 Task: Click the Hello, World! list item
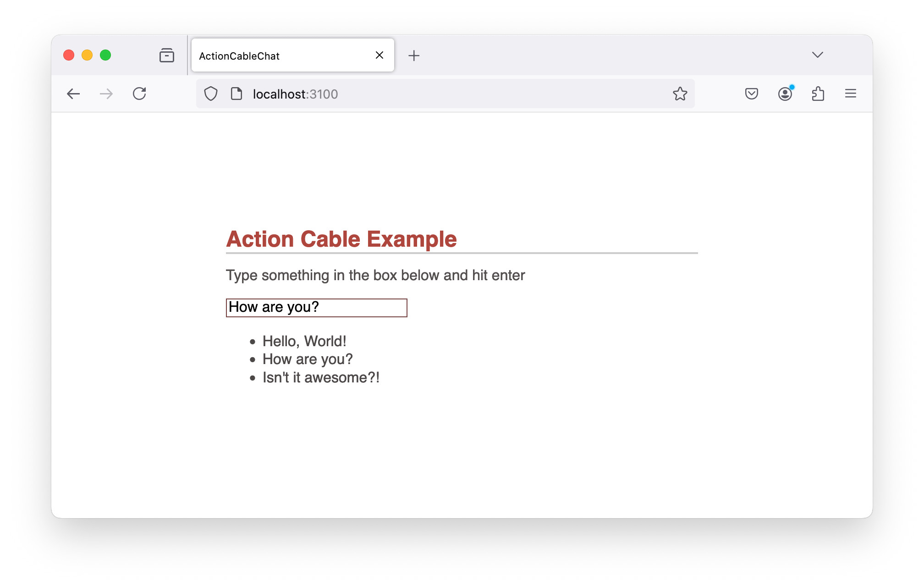[304, 341]
